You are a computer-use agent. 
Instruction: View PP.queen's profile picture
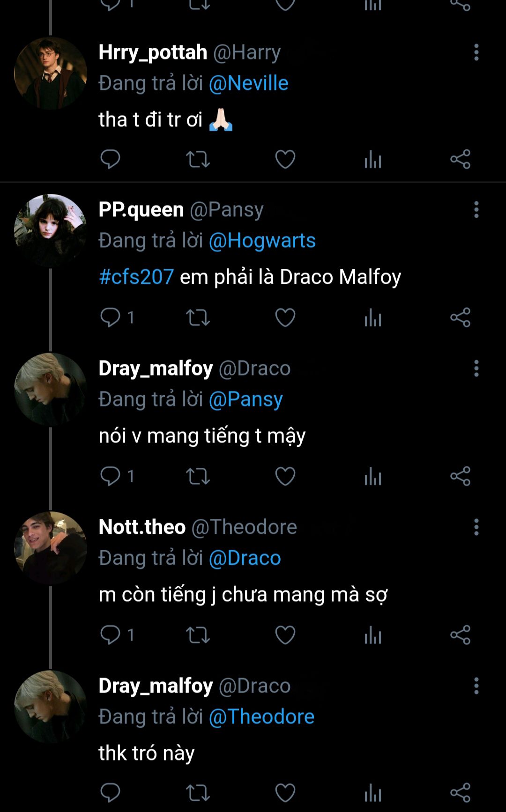click(51, 230)
